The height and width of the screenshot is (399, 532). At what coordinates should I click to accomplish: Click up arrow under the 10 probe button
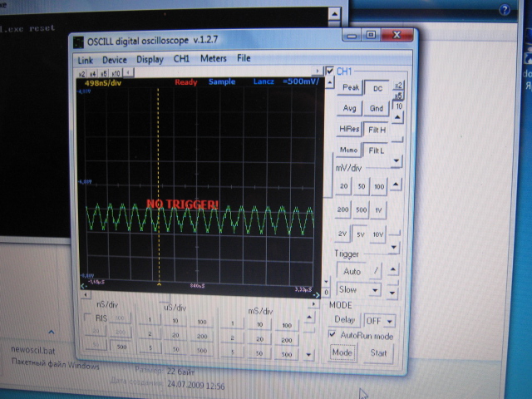coord(398,118)
